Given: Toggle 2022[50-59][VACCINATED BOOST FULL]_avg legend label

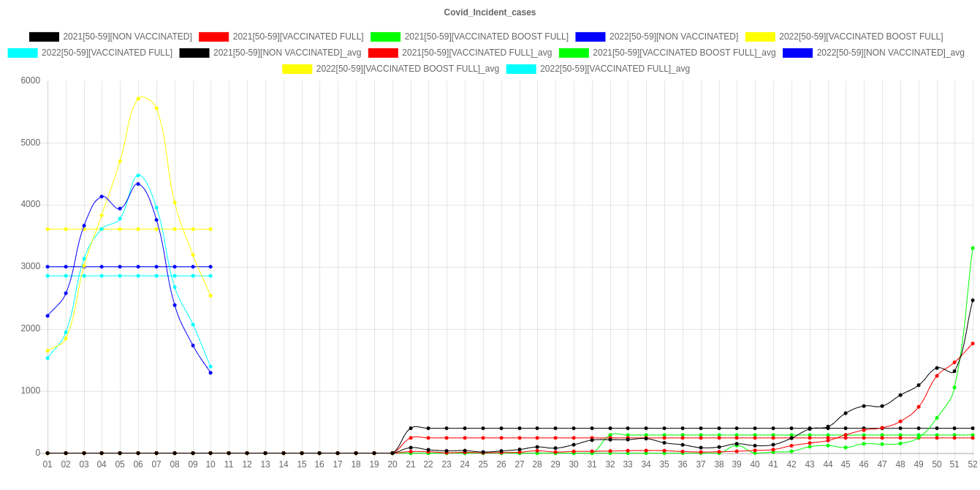Looking at the screenshot, I should click(x=407, y=69).
